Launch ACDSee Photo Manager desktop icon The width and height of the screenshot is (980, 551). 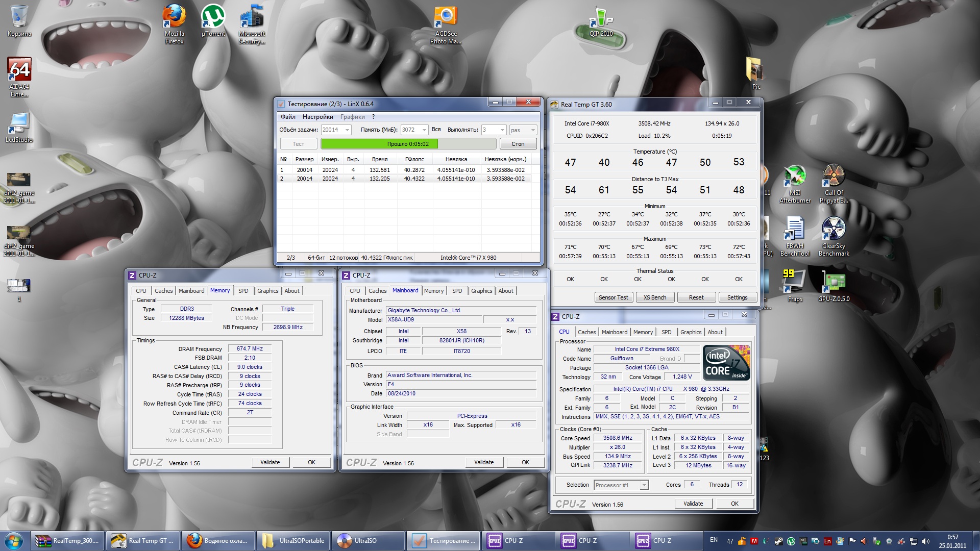445,25
